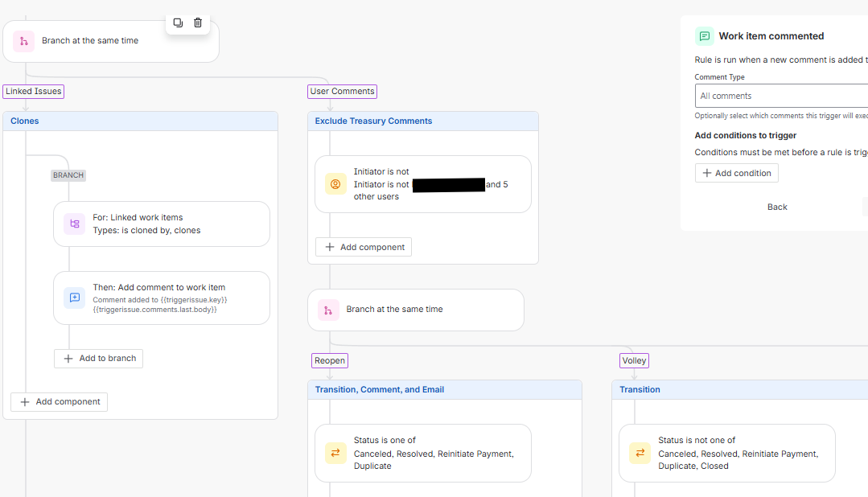Image resolution: width=868 pixels, height=497 pixels.
Task: Click the Add comment action icon
Action: pos(74,298)
